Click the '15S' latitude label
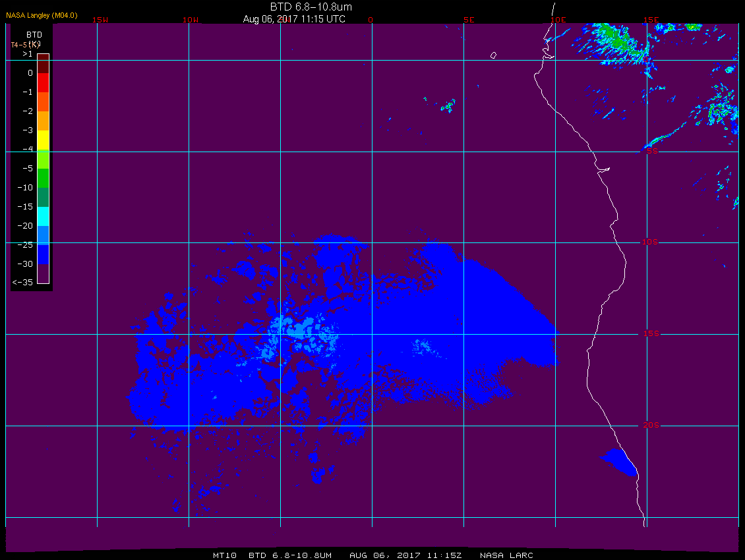This screenshot has width=745, height=560. (651, 334)
